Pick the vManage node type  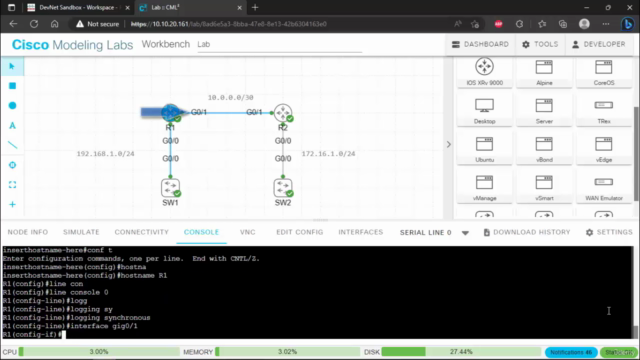coord(484,187)
